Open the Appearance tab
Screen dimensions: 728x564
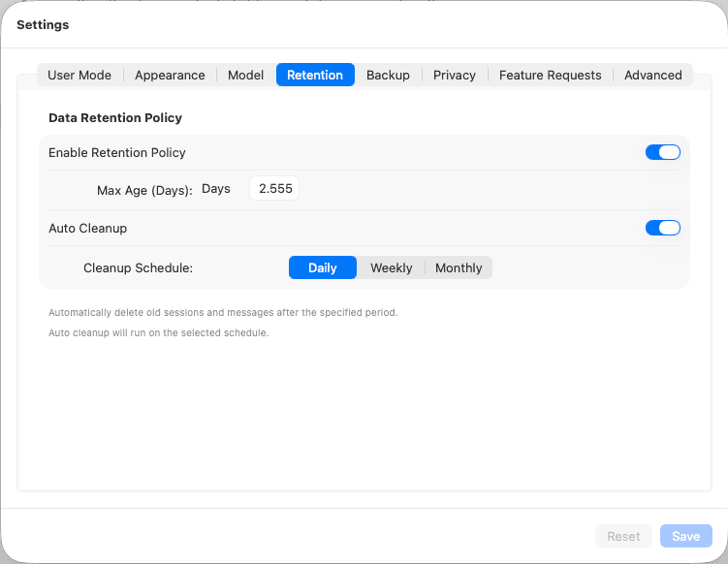[170, 76]
